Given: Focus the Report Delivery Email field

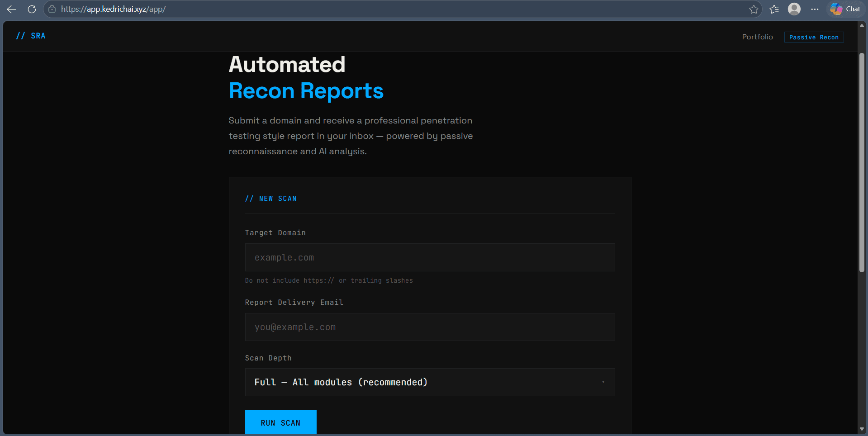Looking at the screenshot, I should coord(430,327).
